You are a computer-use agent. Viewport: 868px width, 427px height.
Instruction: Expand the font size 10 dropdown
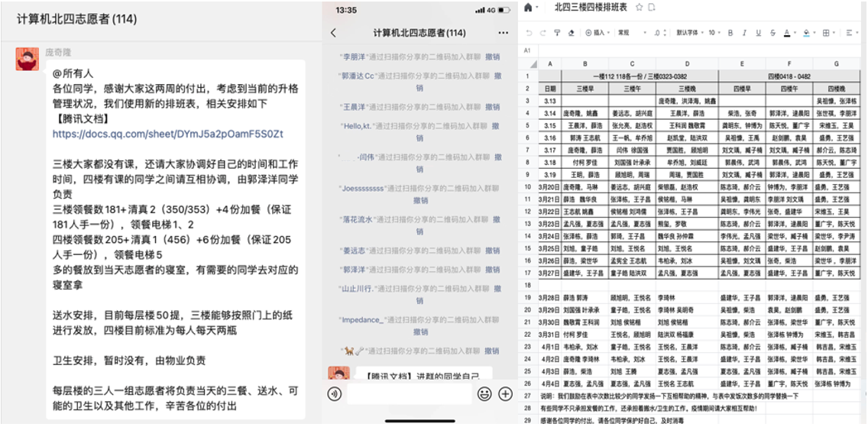click(714, 33)
